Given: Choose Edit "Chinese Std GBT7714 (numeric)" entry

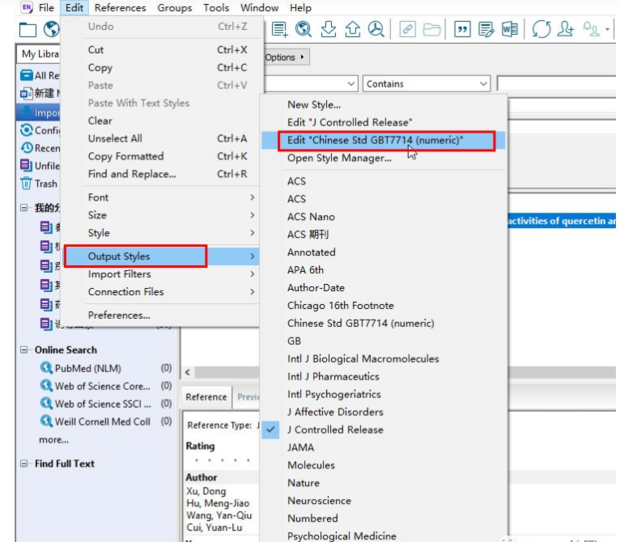Looking at the screenshot, I should tap(383, 140).
